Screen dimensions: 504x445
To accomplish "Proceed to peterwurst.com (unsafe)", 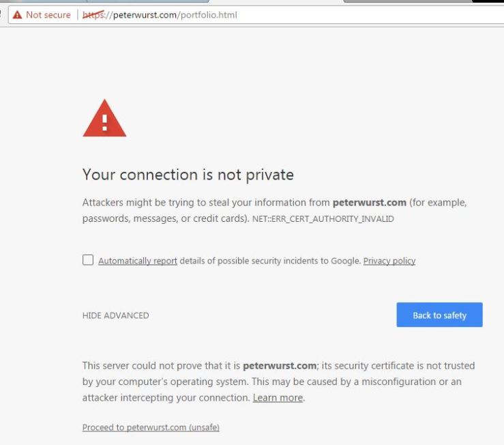I will coord(151,427).
